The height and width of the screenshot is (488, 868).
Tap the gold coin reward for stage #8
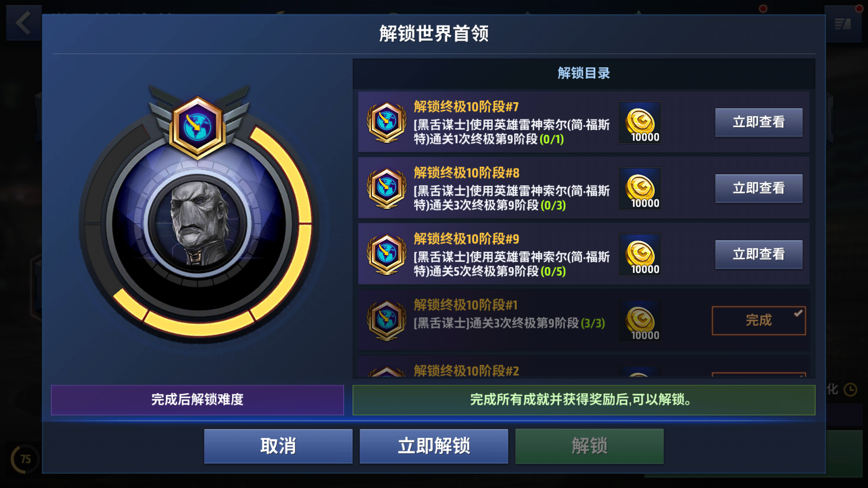(x=640, y=188)
